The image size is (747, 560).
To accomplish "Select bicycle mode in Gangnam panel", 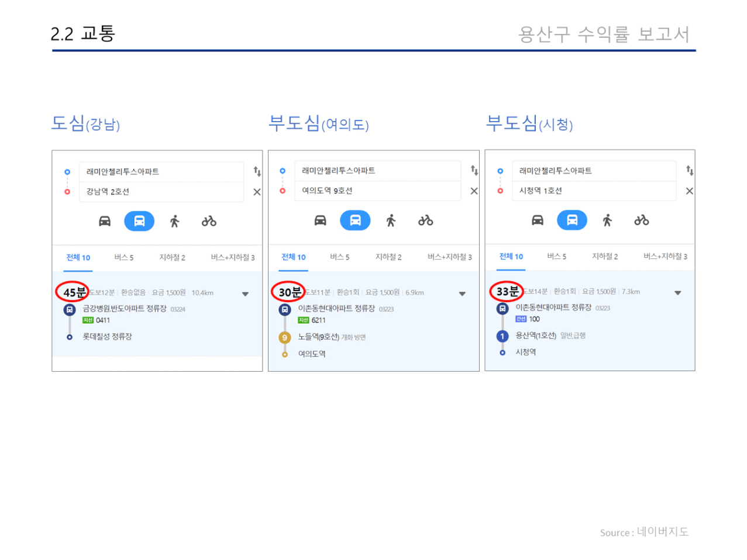I will click(209, 221).
